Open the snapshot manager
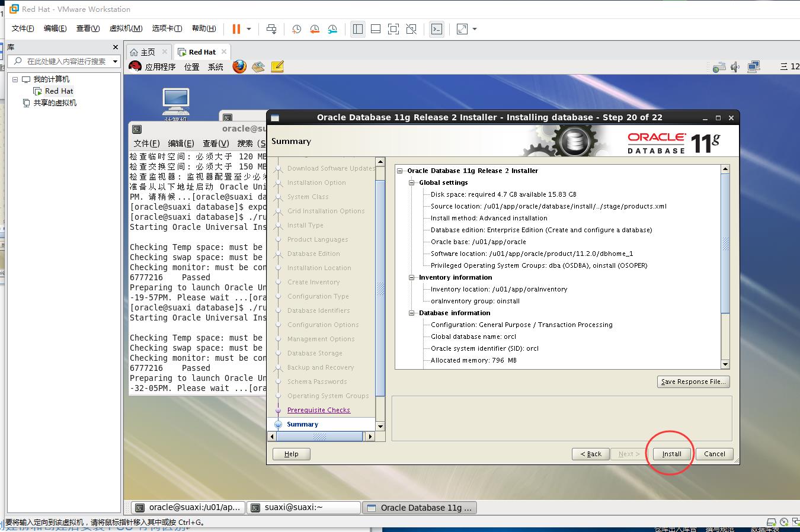This screenshot has height=532, width=800. (333, 29)
